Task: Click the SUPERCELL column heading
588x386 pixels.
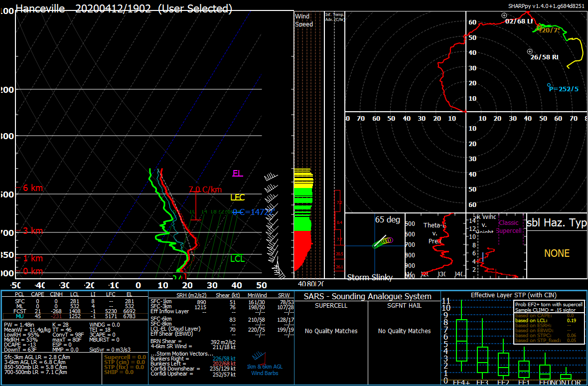Action: pos(331,305)
